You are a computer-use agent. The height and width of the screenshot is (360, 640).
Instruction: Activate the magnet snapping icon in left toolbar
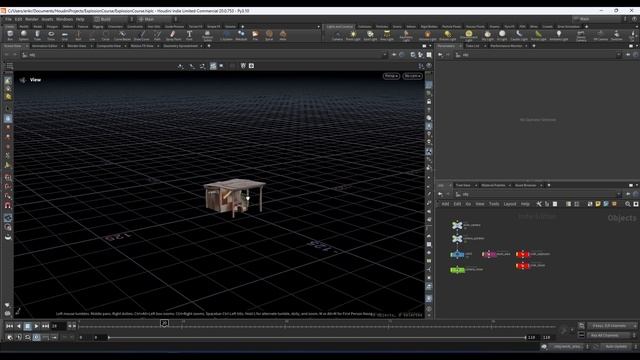point(8,205)
